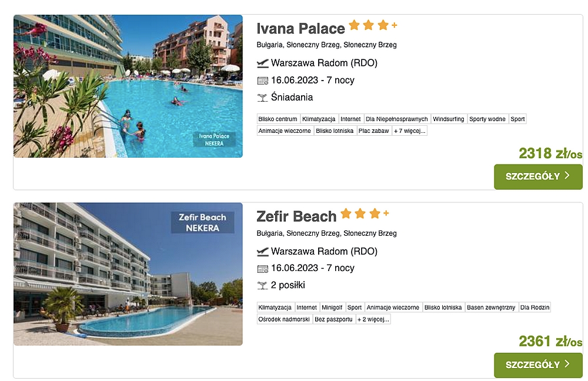Click the star rating of Zefir Beach

[365, 214]
